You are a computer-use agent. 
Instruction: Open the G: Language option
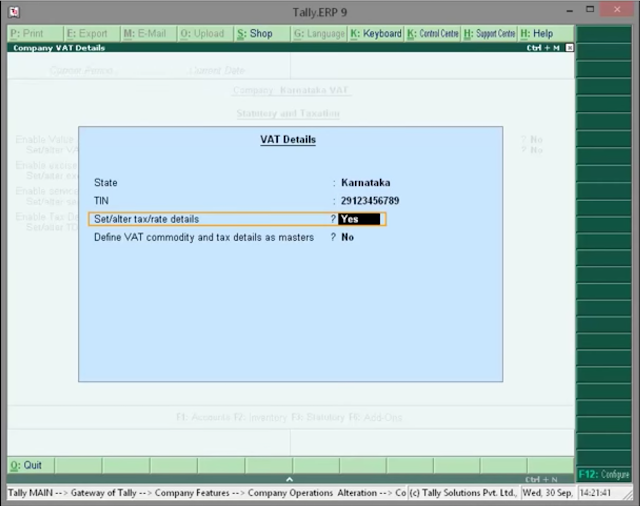point(319,33)
